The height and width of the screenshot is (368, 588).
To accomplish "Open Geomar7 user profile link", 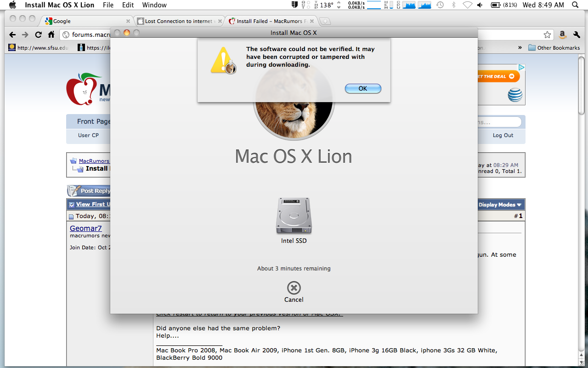I will tap(86, 228).
